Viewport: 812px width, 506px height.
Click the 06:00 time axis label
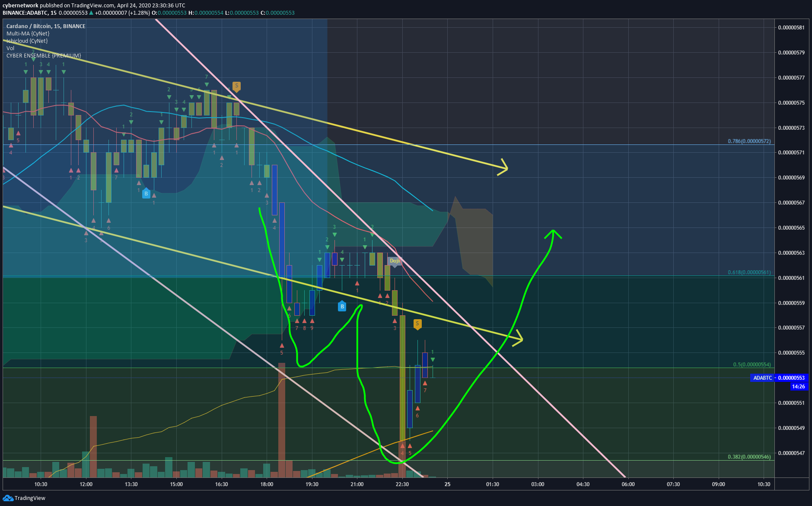click(628, 484)
